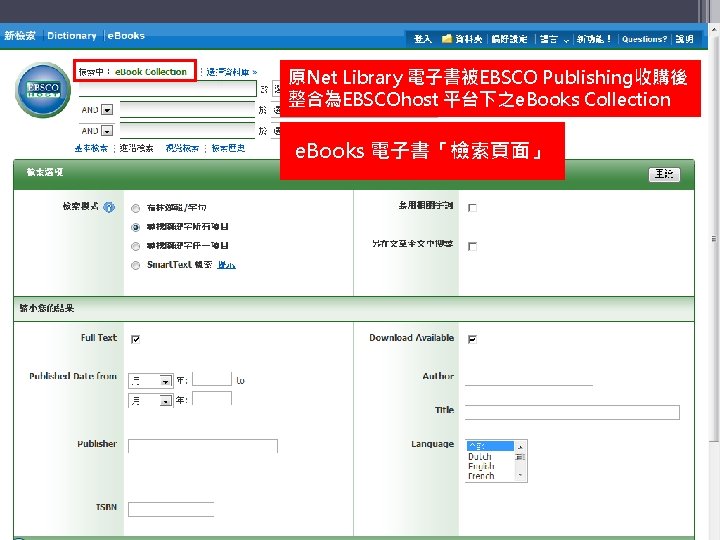
Task: Toggle the Full Text checkbox
Action: coord(135,339)
